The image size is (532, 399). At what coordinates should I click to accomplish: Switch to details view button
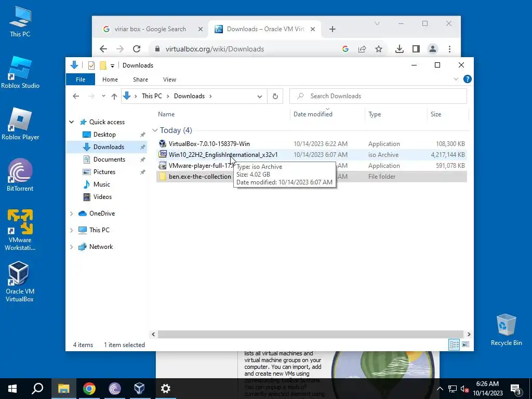pyautogui.click(x=454, y=345)
